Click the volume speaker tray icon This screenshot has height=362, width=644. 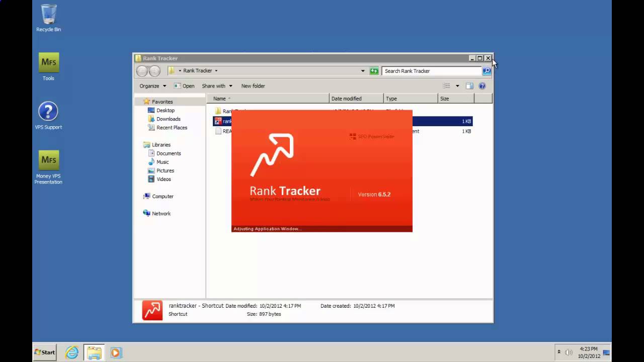point(569,352)
